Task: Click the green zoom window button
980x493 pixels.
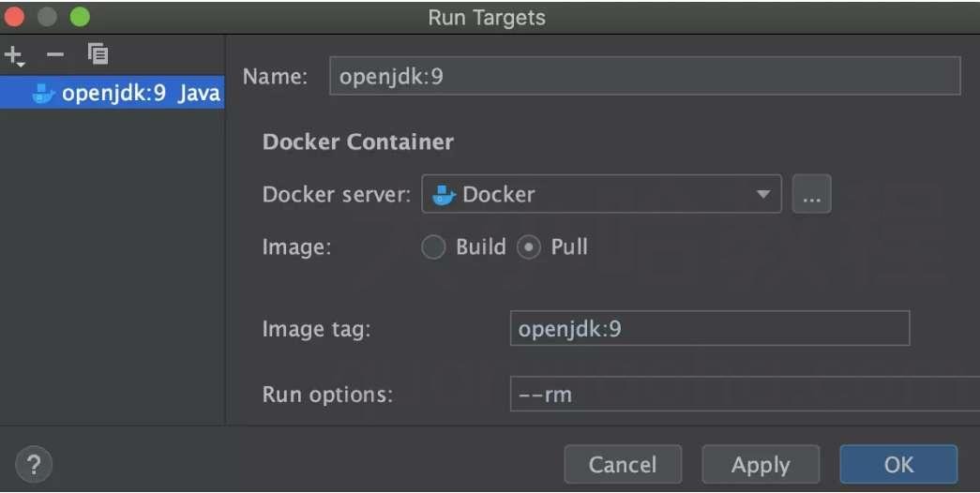Action: tap(80, 17)
